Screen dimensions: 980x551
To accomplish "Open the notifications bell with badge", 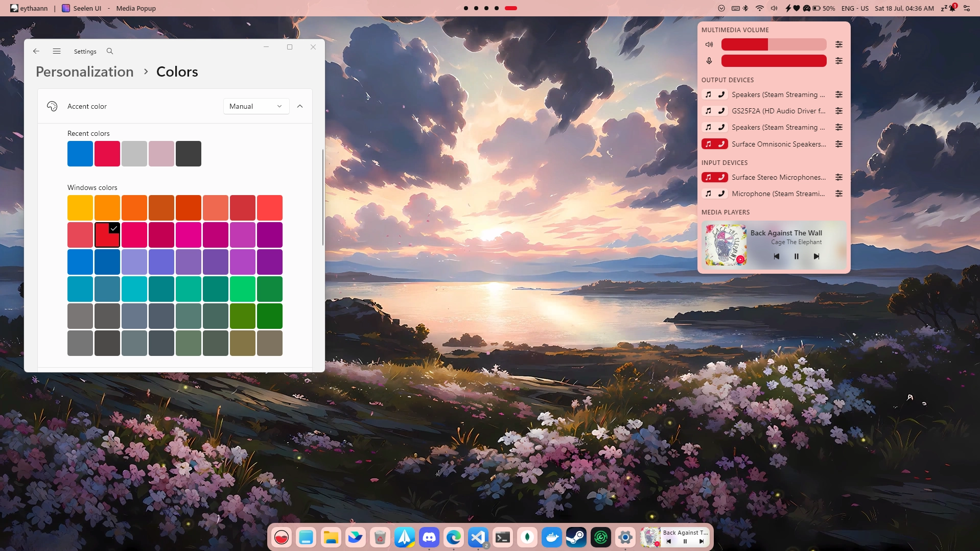I will 952,8.
